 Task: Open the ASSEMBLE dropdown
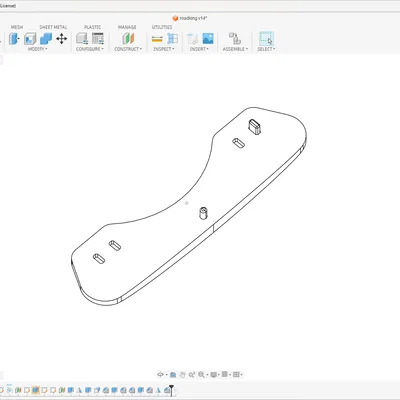(x=235, y=49)
